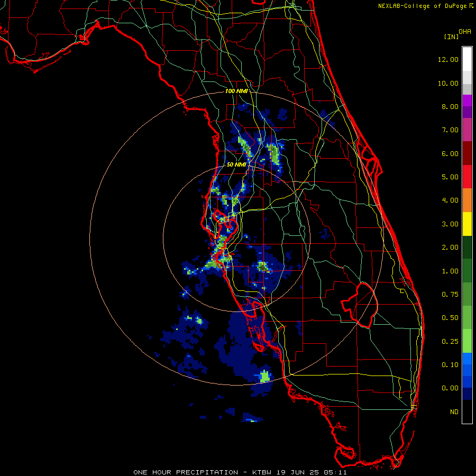
Task: Click the "12.00" legend value
Action: click(448, 59)
